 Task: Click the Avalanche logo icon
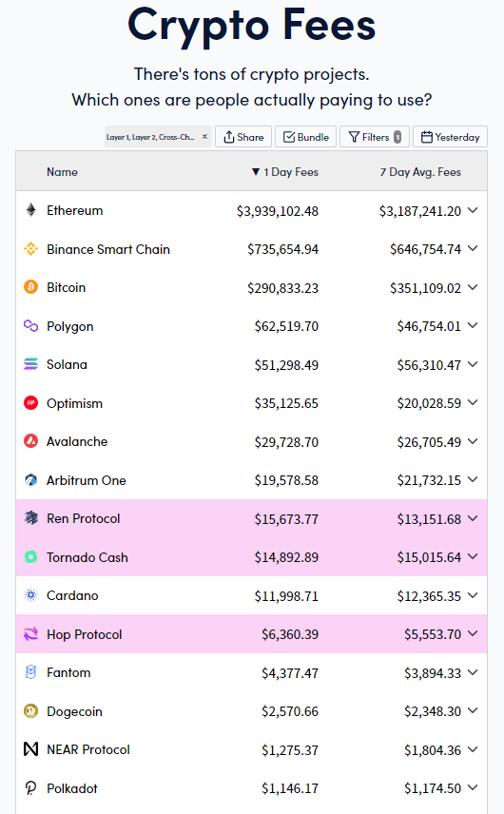coord(31,441)
